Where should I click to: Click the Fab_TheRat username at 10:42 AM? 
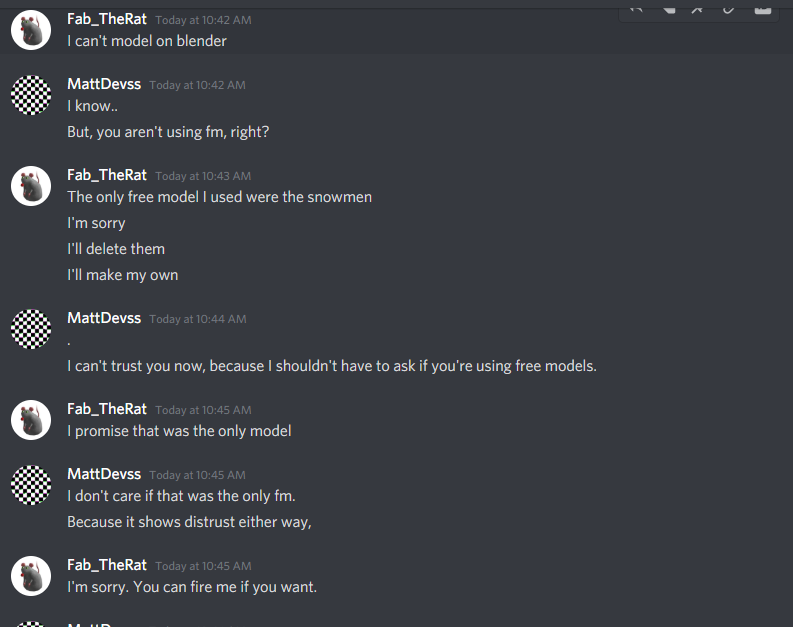click(x=107, y=19)
